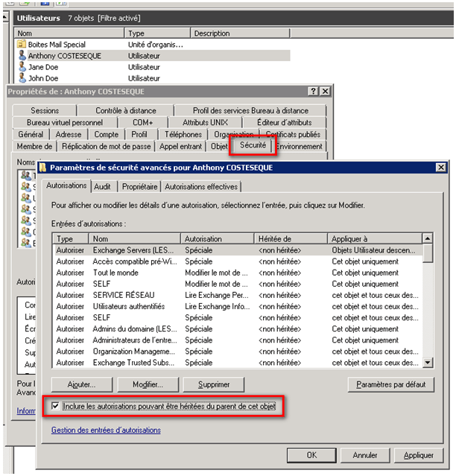Click Paramètres par défaut button
456x476 pixels.
tap(390, 384)
